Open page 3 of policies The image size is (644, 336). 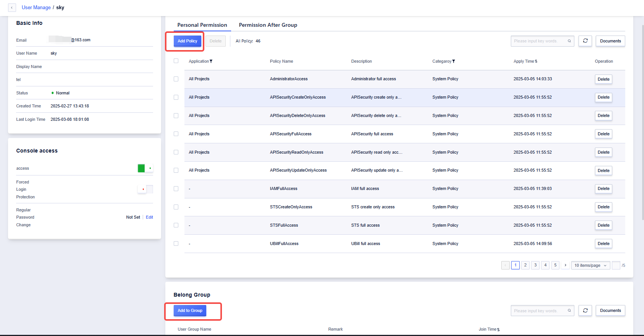(x=535, y=265)
